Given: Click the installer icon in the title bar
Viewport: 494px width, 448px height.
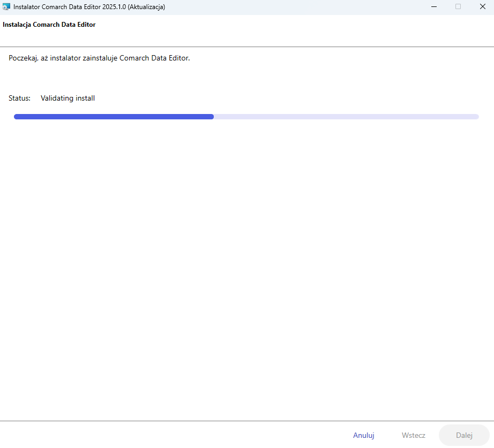Looking at the screenshot, I should 6,6.
